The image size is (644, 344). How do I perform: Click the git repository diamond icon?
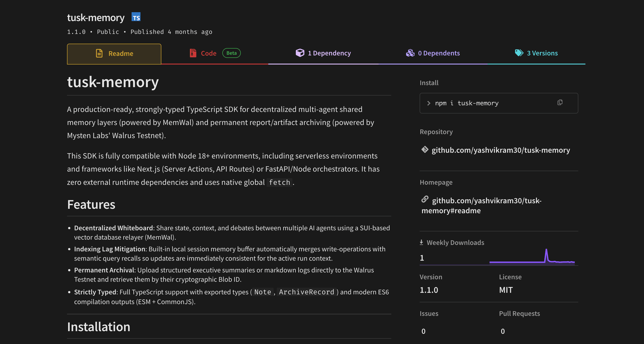(x=425, y=150)
